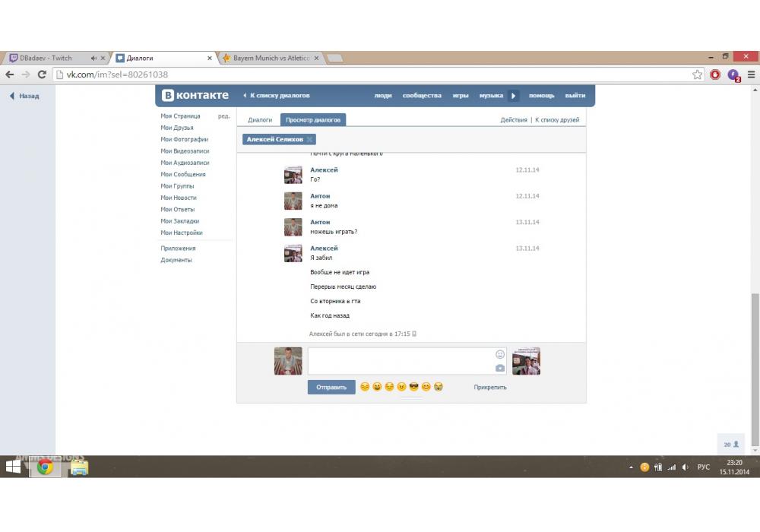Close the Диалоги browser tab
The height and width of the screenshot is (532, 760).
coord(210,59)
